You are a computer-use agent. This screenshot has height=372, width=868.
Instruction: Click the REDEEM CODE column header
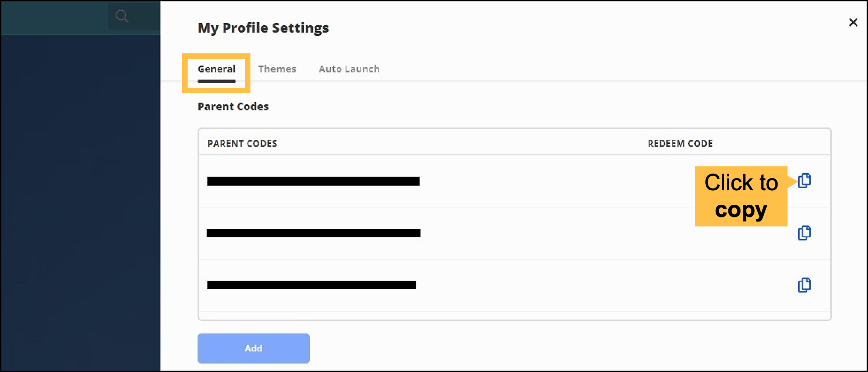click(680, 143)
